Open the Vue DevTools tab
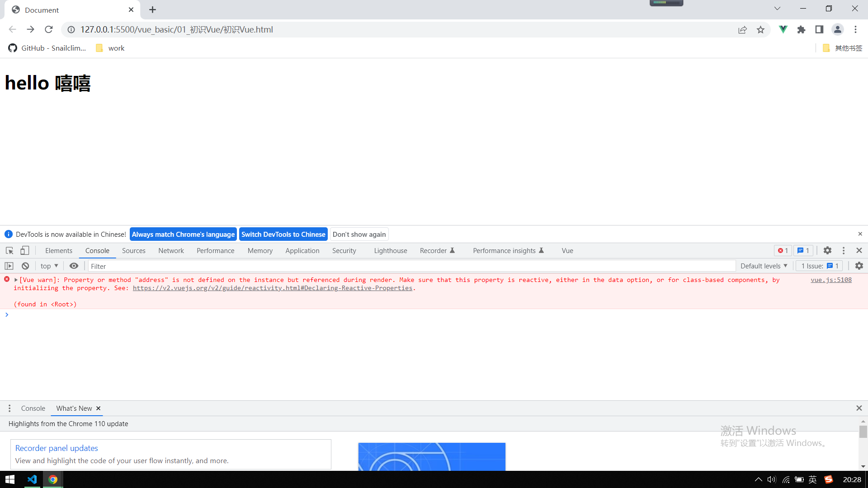 tap(567, 251)
